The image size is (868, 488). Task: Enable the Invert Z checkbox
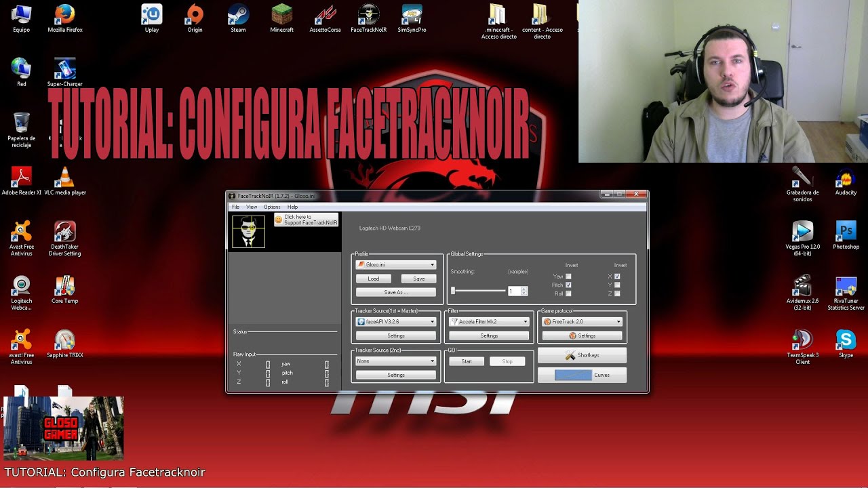(x=617, y=293)
